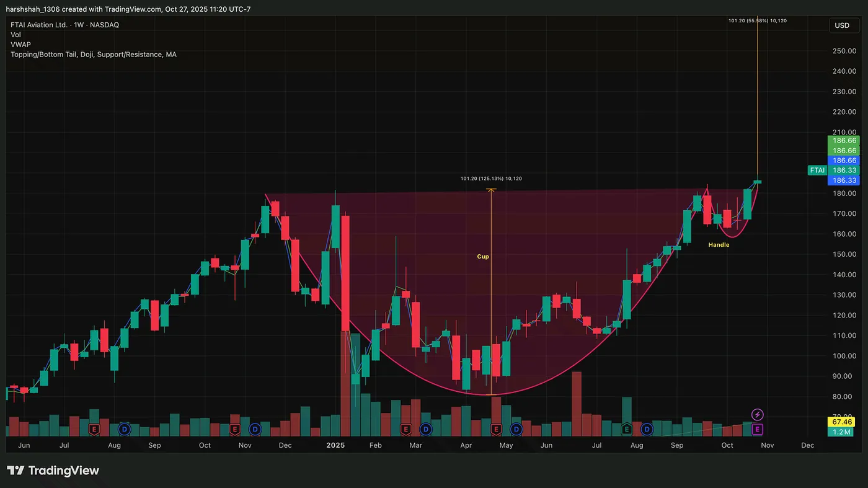
Task: Click the 100.00 price scale label
Action: (845, 356)
